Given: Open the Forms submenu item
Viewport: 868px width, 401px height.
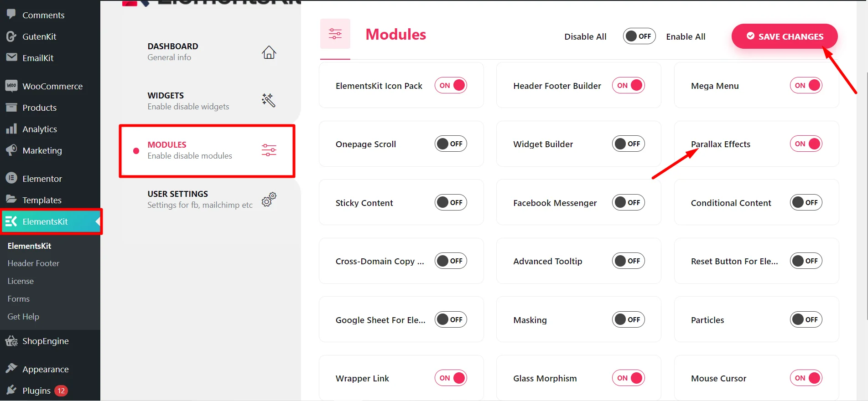Looking at the screenshot, I should pyautogui.click(x=19, y=299).
